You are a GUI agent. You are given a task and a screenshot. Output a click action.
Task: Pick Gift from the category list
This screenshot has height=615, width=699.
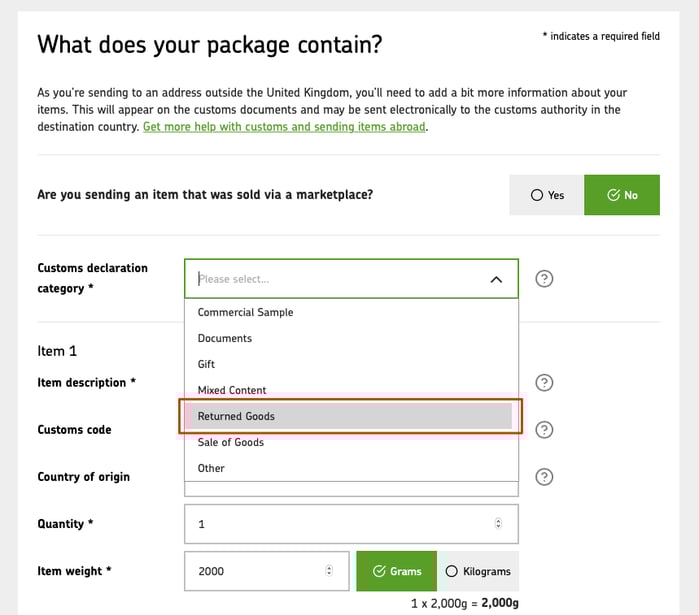click(207, 364)
